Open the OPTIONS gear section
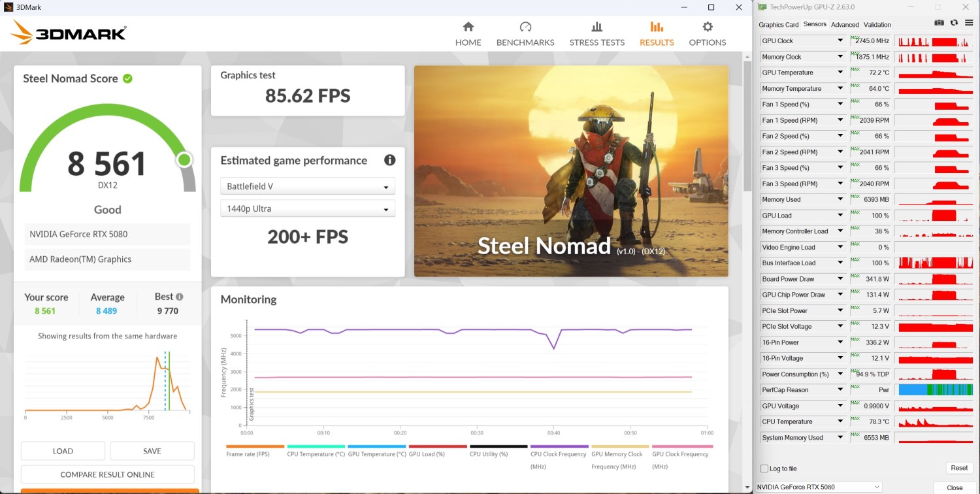The image size is (980, 494). 708,34
